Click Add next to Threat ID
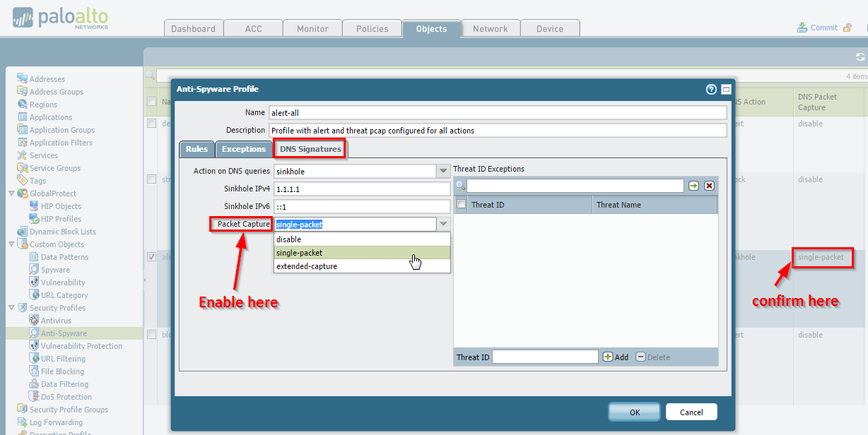Image resolution: width=868 pixels, height=435 pixels. 616,357
